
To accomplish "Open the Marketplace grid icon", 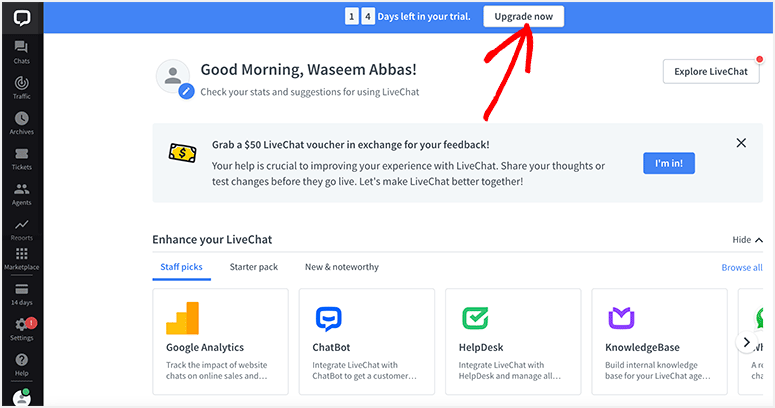I will point(21,253).
